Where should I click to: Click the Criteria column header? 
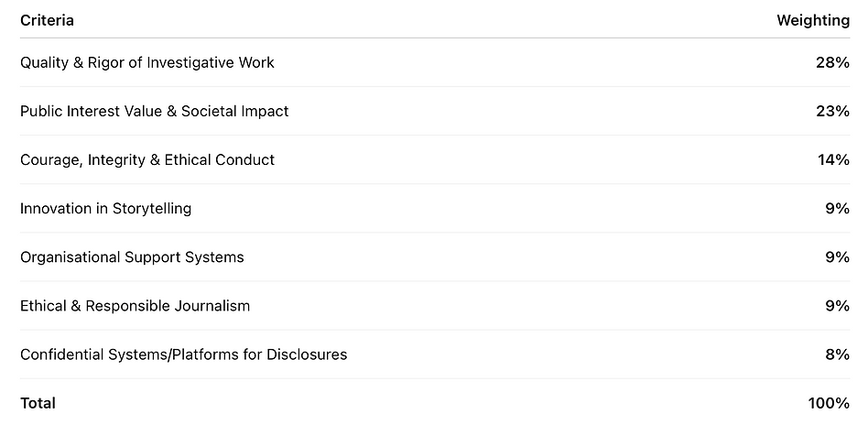[x=47, y=20]
